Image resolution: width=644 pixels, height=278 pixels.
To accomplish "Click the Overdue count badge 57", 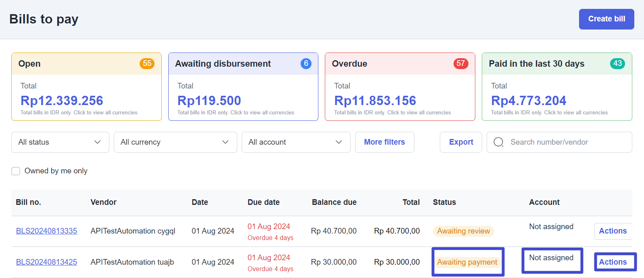I will coord(460,63).
